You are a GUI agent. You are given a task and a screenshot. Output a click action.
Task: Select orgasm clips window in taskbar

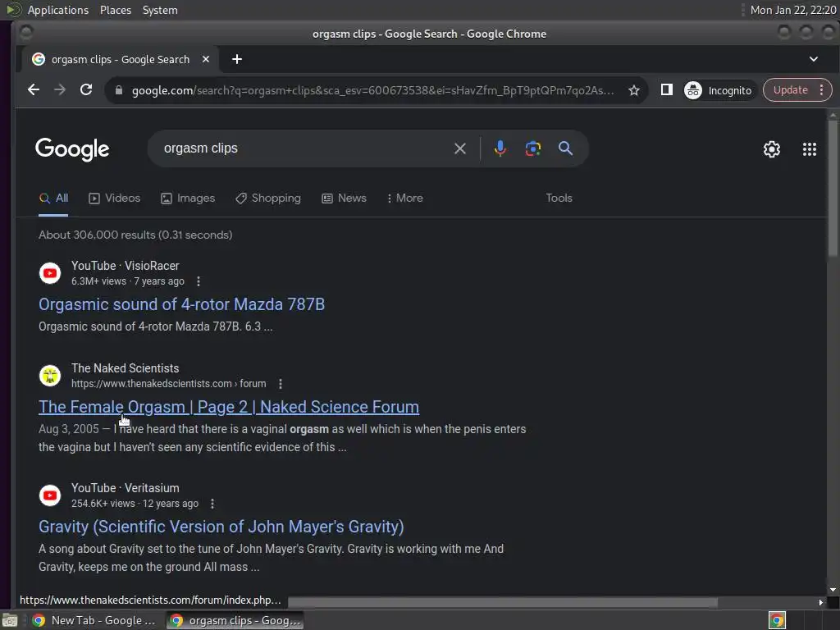[x=235, y=620]
